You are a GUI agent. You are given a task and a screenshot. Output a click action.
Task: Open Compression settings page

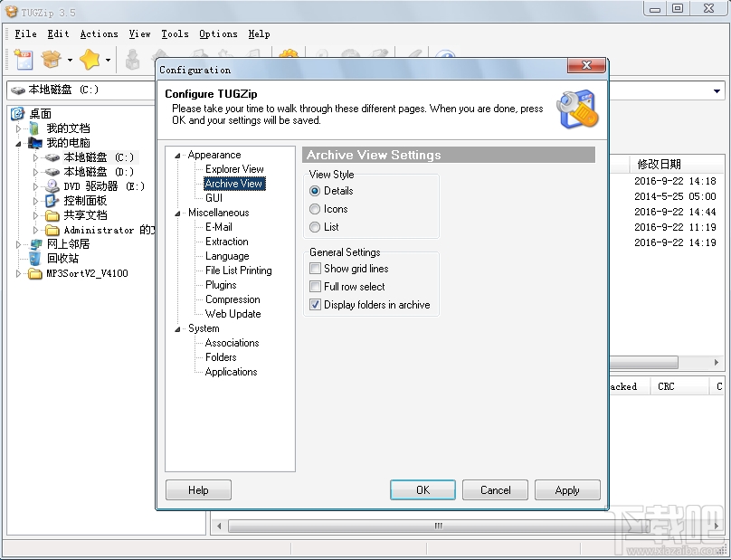coord(233,299)
